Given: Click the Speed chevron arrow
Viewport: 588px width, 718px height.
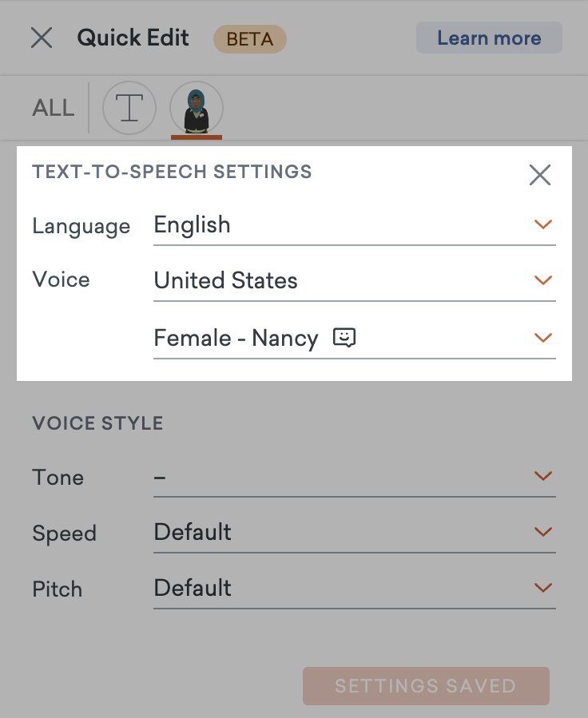Looking at the screenshot, I should tap(543, 532).
